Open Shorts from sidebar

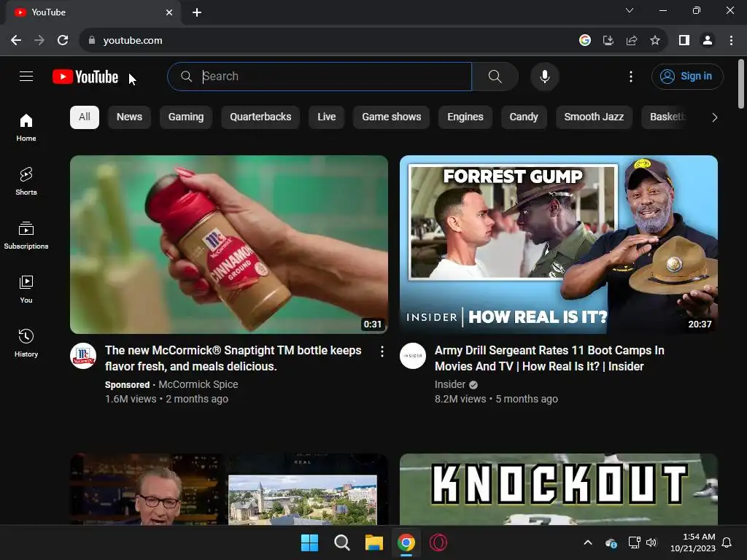tap(26, 182)
